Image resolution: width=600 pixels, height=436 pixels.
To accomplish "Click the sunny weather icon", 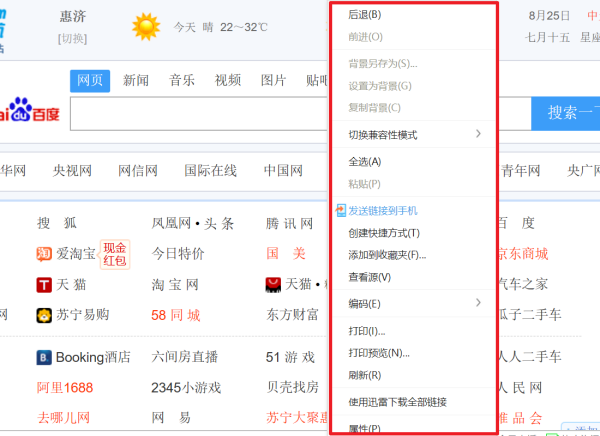I will tap(146, 26).
